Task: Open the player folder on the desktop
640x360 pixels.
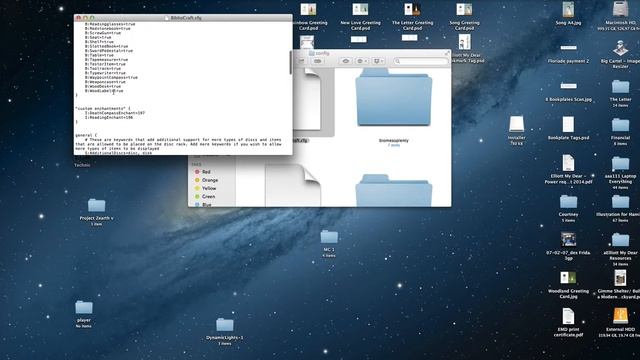Action: pyautogui.click(x=84, y=307)
